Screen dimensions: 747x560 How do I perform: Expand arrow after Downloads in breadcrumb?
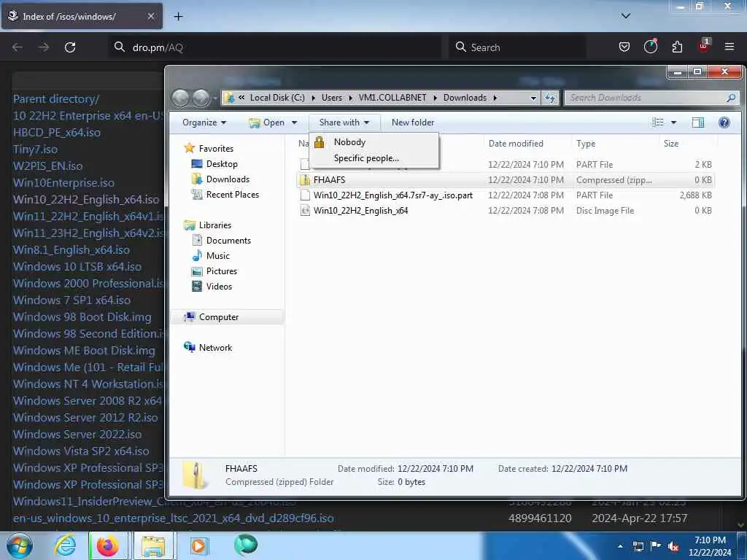tap(495, 98)
